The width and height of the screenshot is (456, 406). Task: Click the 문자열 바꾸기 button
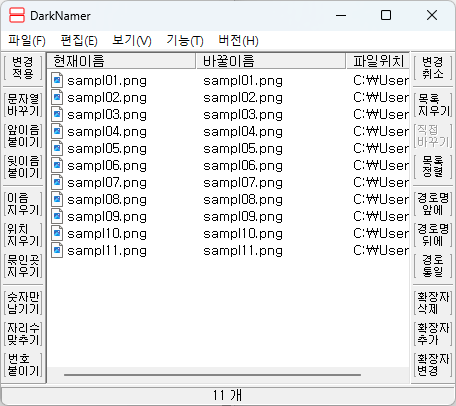tap(23, 105)
